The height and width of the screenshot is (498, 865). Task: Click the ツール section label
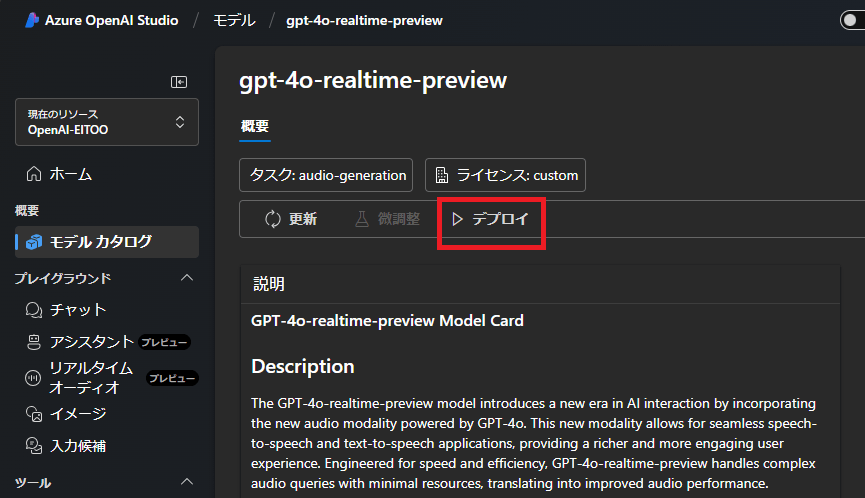pos(33,483)
